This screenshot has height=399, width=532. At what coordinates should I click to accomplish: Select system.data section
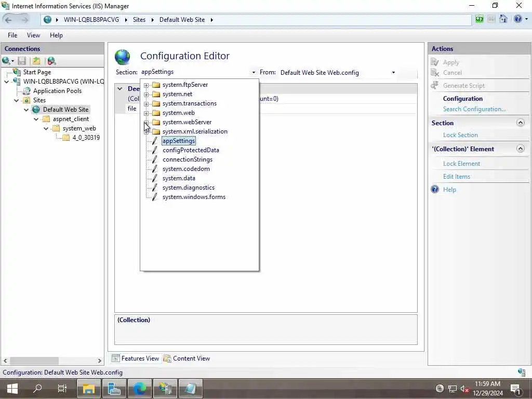tap(179, 178)
